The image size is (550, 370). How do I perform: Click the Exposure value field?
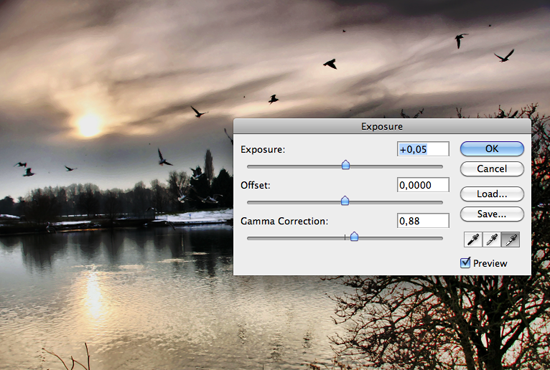click(x=423, y=149)
